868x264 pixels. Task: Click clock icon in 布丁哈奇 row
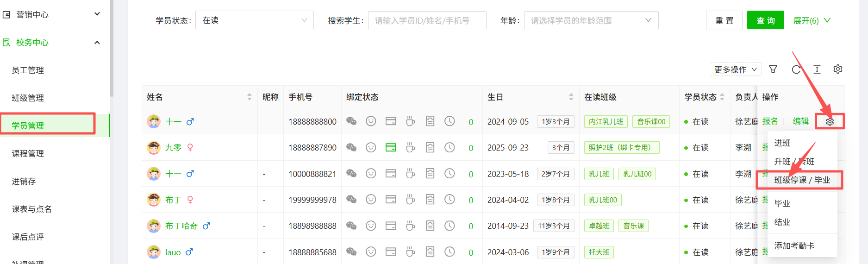click(x=450, y=226)
